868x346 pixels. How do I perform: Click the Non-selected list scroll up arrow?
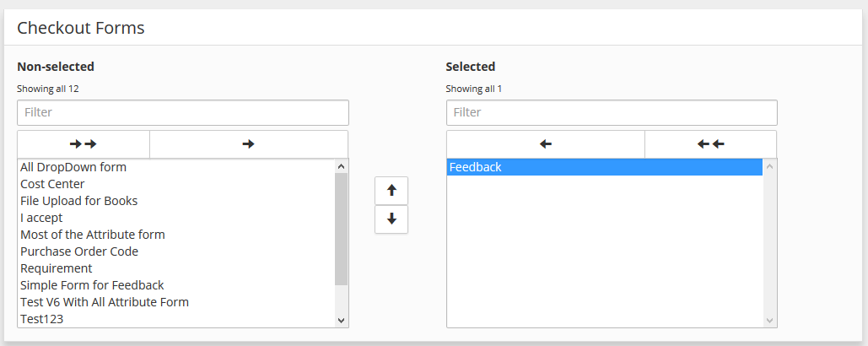(341, 167)
